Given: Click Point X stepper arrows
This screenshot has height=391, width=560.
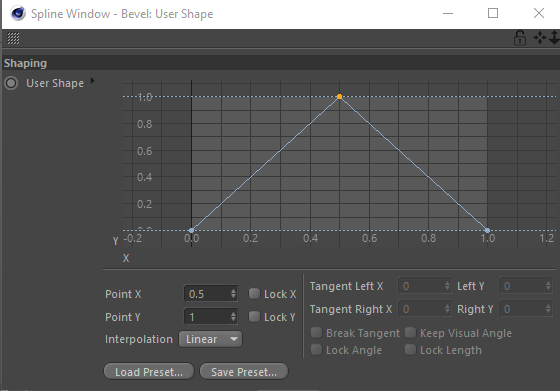Looking at the screenshot, I should click(233, 294).
